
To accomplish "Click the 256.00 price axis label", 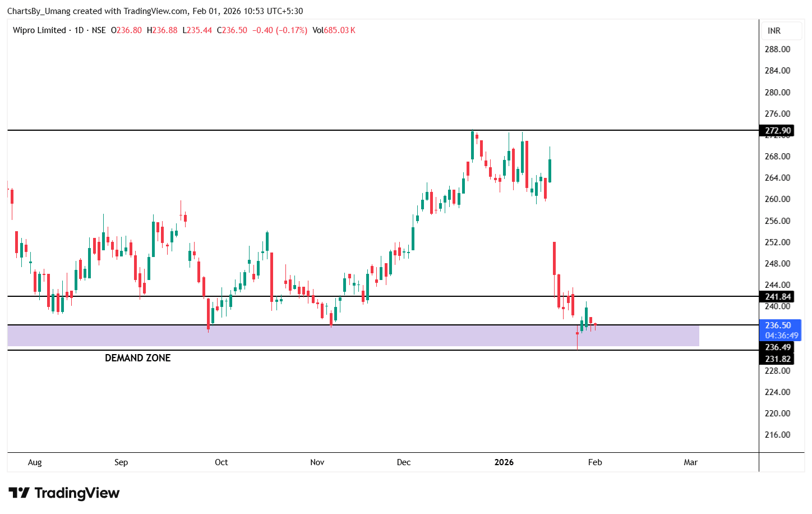I will tap(778, 221).
